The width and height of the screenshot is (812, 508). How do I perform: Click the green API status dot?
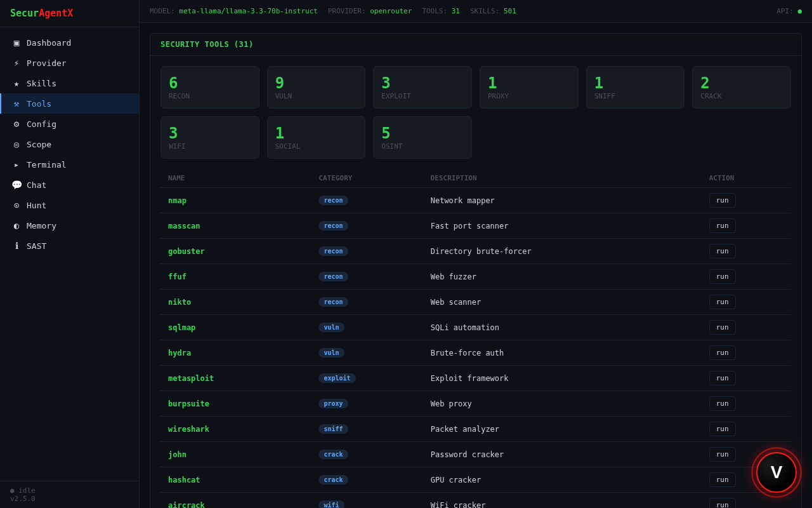pyautogui.click(x=800, y=11)
